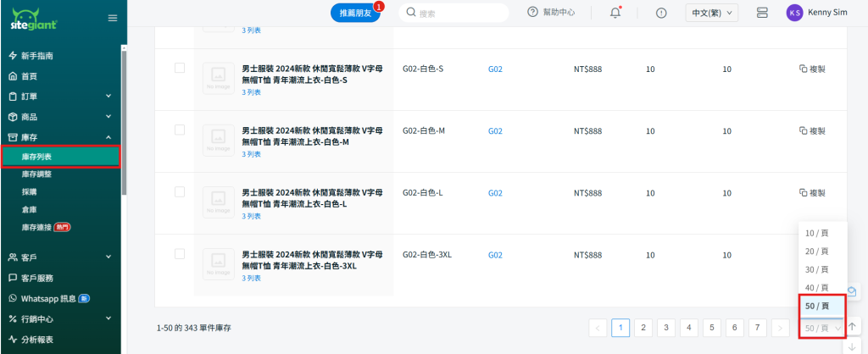Click copy icon in G02-白色-M row
Screen dimensions: 868x354
pyautogui.click(x=803, y=130)
